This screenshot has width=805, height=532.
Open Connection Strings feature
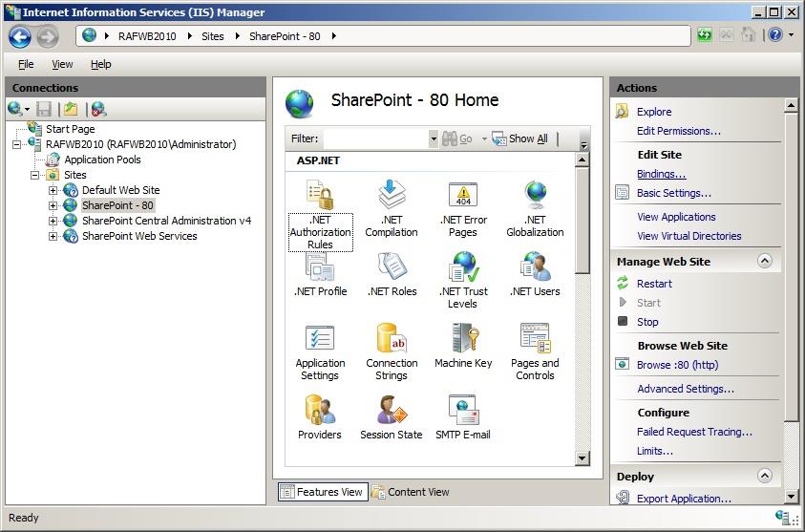coord(392,352)
